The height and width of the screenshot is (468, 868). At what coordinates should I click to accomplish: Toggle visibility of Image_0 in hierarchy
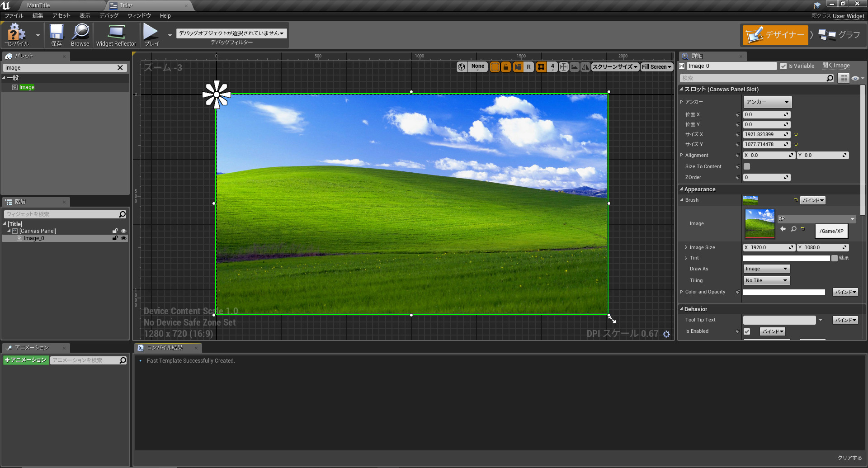coord(123,238)
